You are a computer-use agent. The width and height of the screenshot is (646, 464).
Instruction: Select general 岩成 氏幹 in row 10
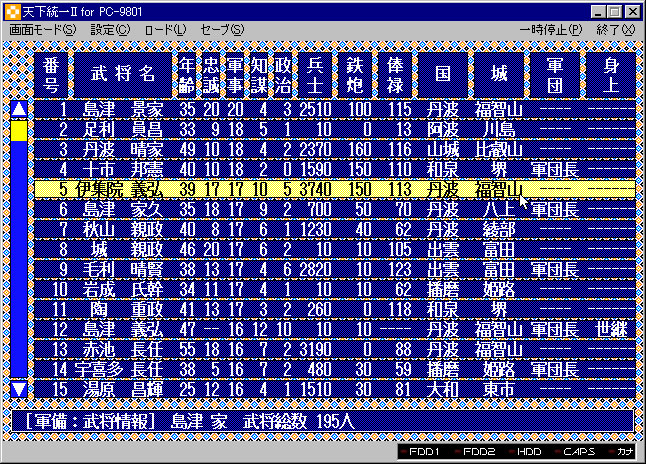pos(335,289)
